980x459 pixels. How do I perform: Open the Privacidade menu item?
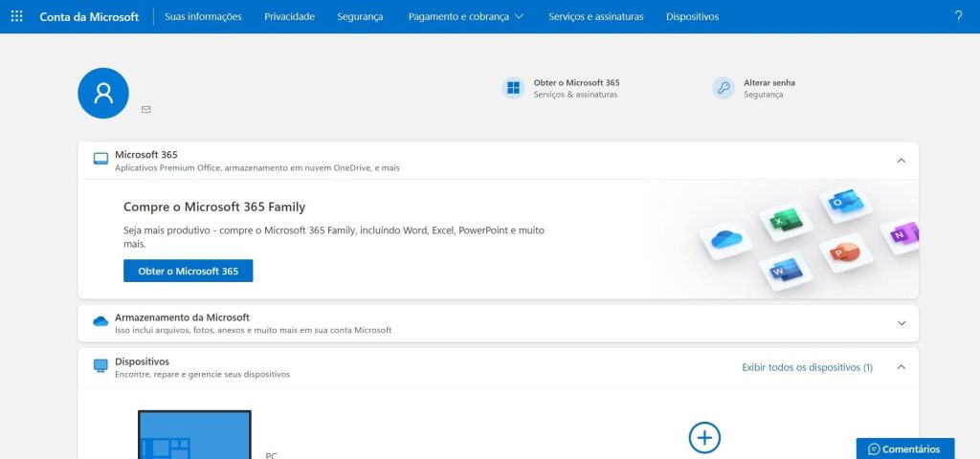click(289, 17)
